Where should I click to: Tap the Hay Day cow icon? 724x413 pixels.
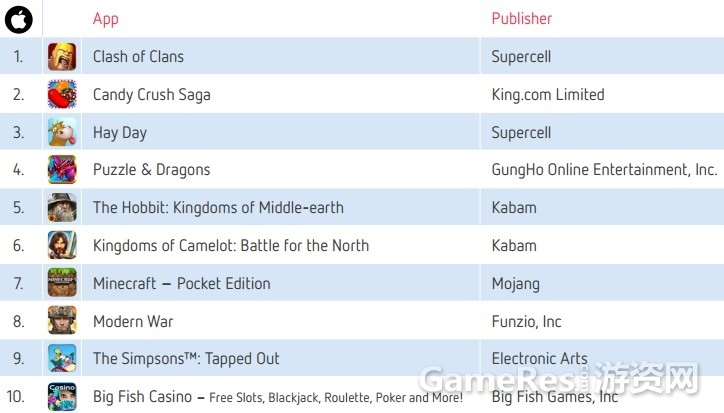point(62,132)
